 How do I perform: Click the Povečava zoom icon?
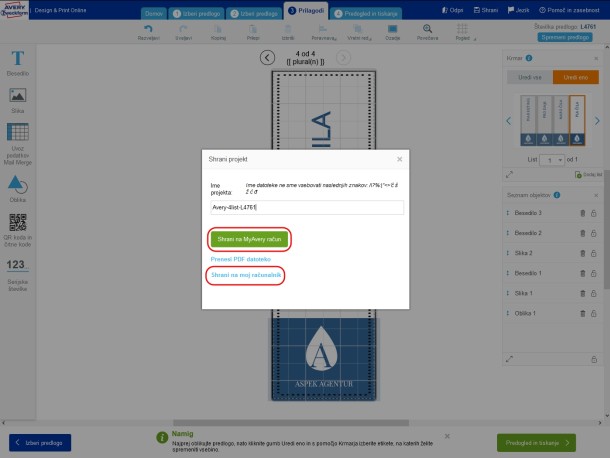pyautogui.click(x=427, y=32)
